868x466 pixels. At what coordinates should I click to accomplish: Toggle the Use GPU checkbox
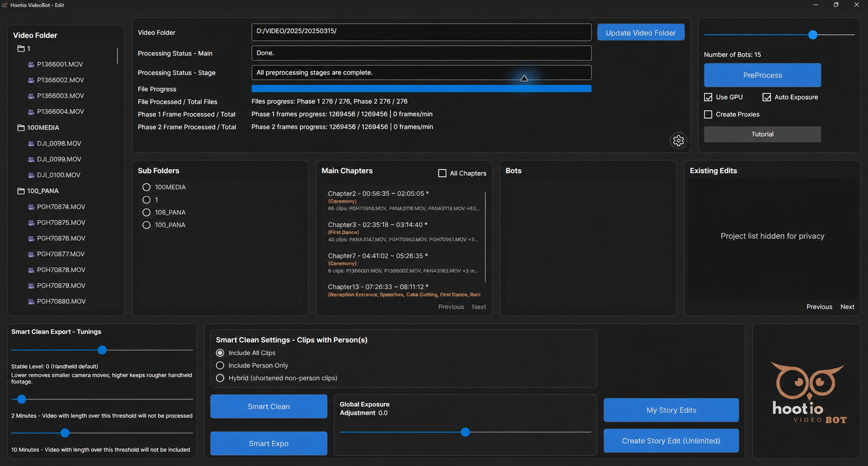point(708,97)
